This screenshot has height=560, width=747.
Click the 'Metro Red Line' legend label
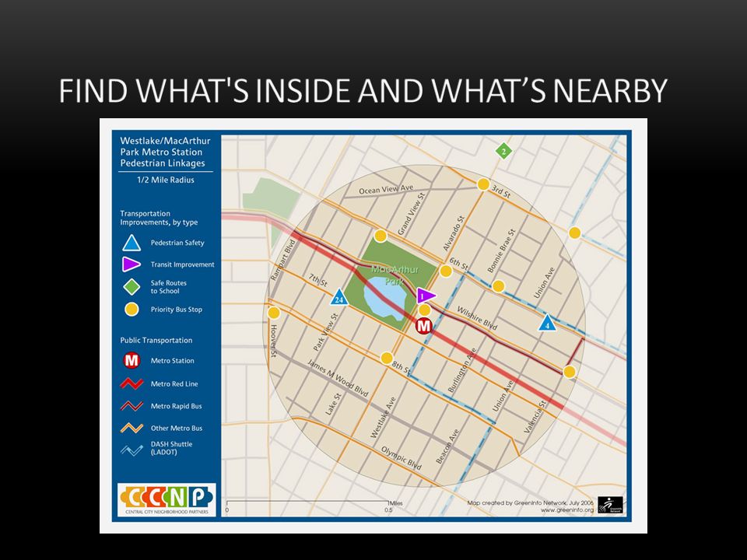coord(174,383)
